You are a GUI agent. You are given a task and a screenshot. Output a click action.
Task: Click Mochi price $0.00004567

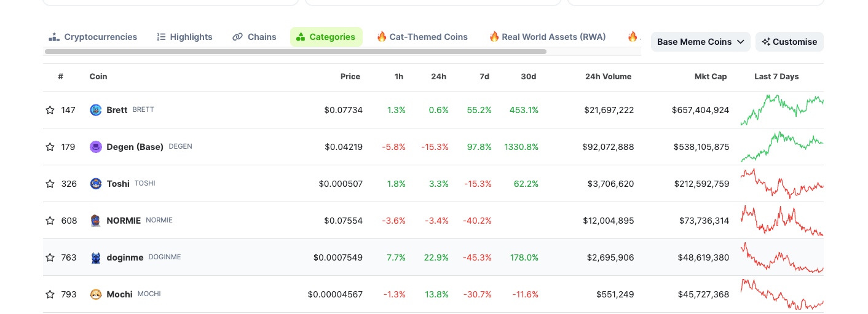tap(335, 294)
